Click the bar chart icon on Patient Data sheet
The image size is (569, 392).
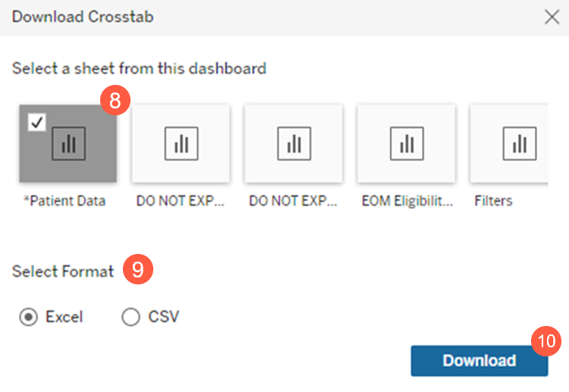click(x=68, y=143)
